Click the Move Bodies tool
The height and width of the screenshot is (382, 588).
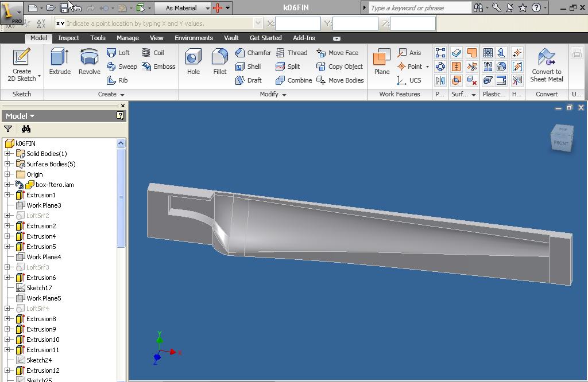pos(340,80)
